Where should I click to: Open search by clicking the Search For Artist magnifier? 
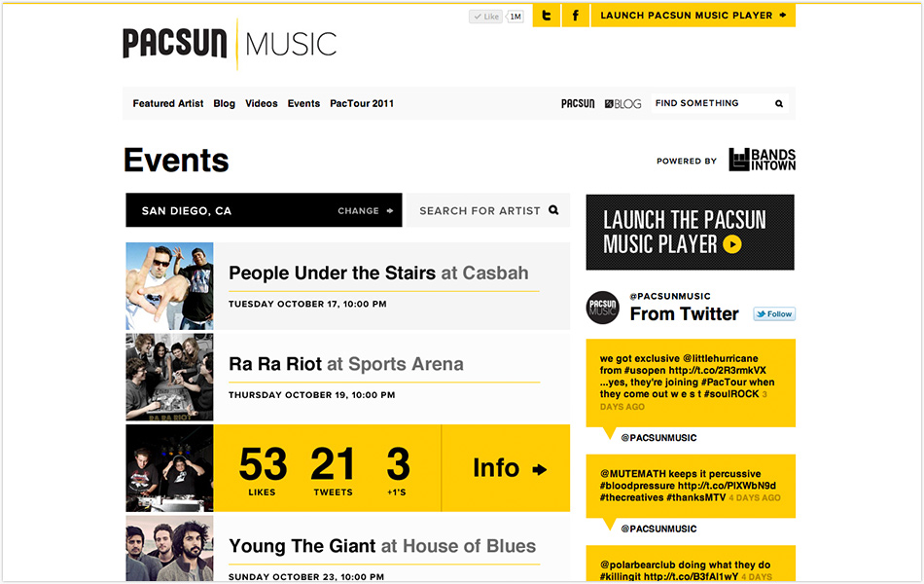point(553,210)
